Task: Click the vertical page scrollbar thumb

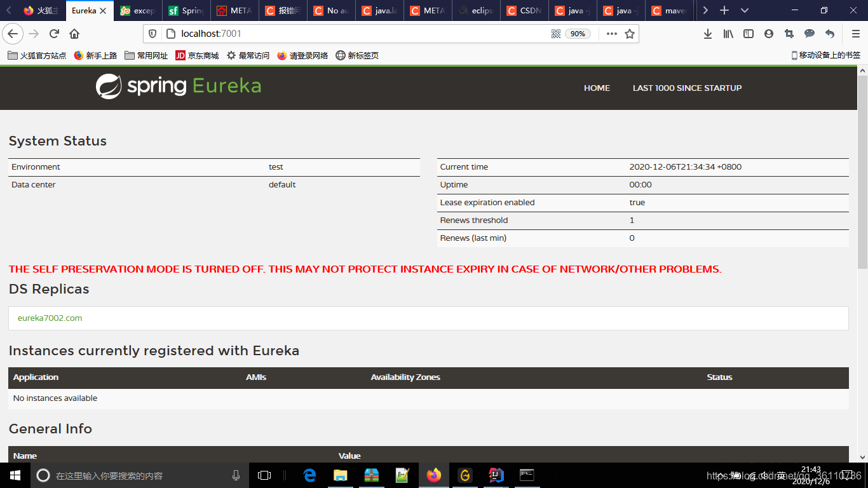Action: click(862, 171)
